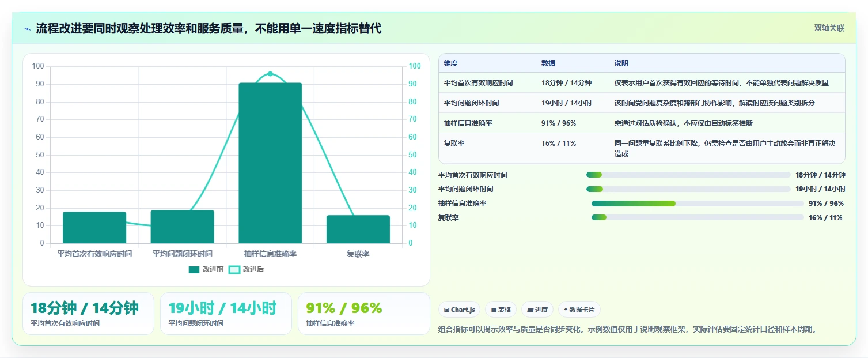
Task: Click the 复联率 progress bar
Action: pos(698,217)
